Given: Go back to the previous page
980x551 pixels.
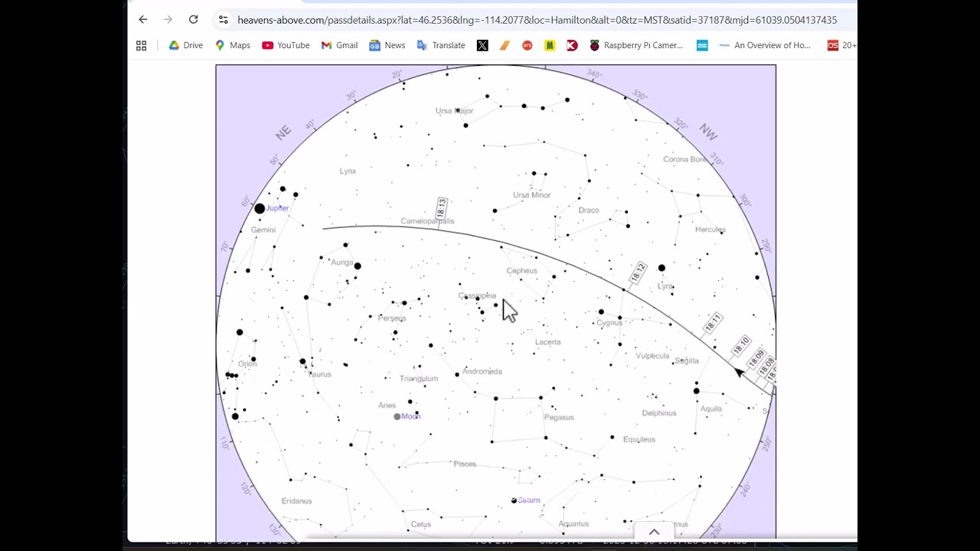Looking at the screenshot, I should coord(143,20).
